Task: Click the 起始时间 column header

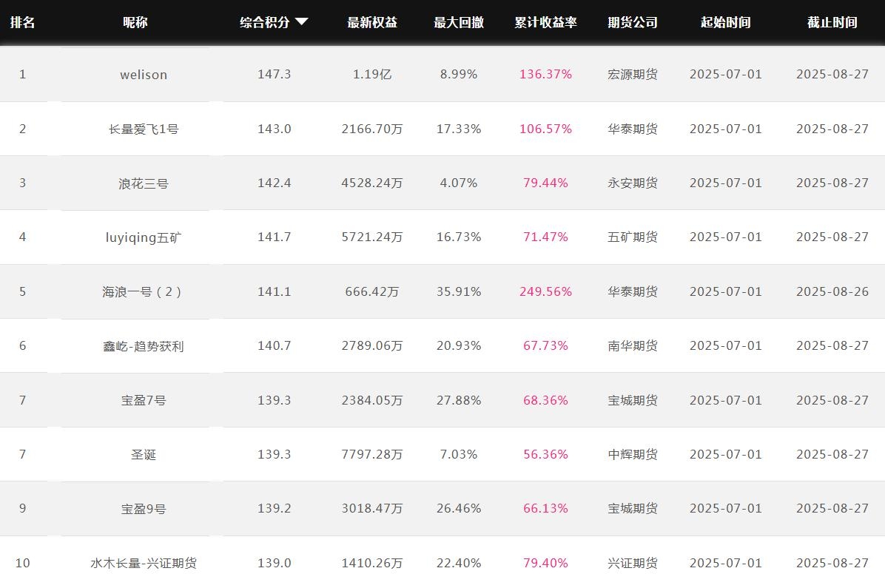Action: tap(726, 22)
